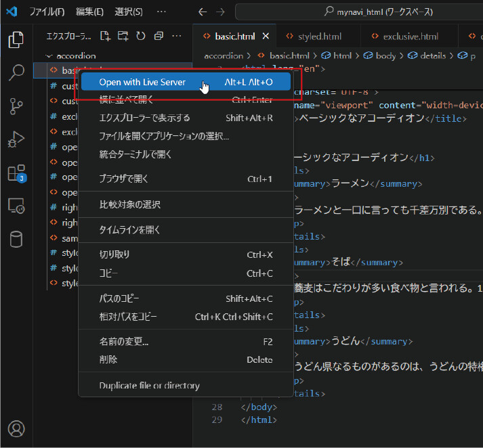Open the 編集(E) menu
The width and height of the screenshot is (483, 448).
pyautogui.click(x=89, y=12)
